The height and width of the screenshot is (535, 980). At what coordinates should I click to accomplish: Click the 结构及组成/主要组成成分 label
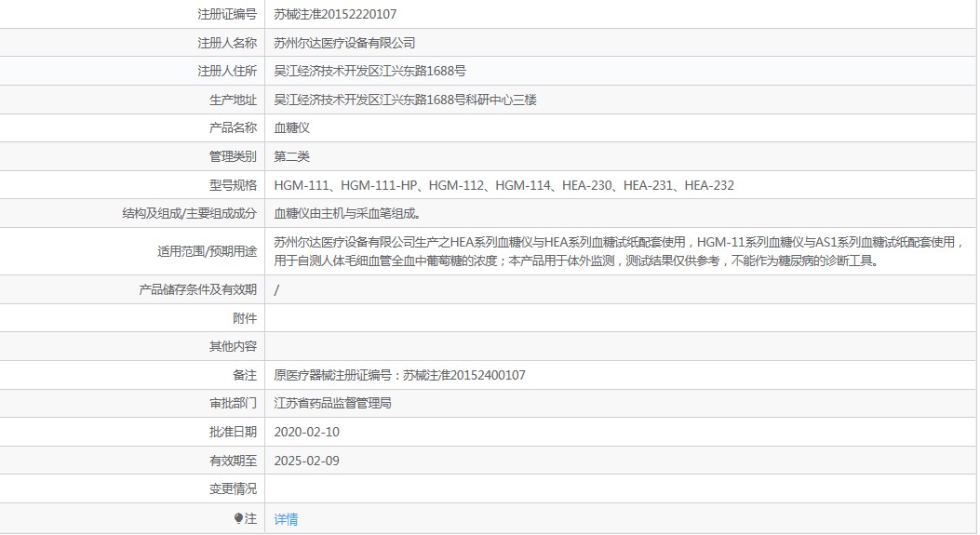click(189, 213)
